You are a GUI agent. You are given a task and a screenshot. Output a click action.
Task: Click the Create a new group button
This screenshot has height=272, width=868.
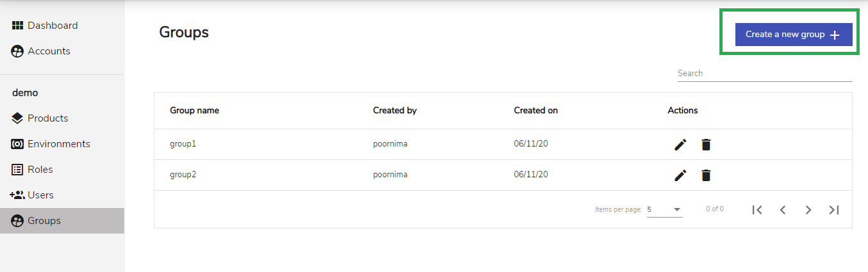tap(794, 35)
